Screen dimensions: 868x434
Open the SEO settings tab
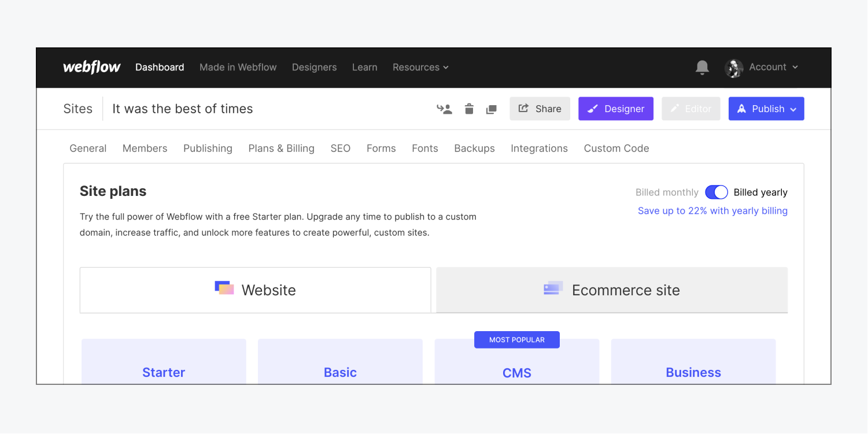click(x=341, y=149)
